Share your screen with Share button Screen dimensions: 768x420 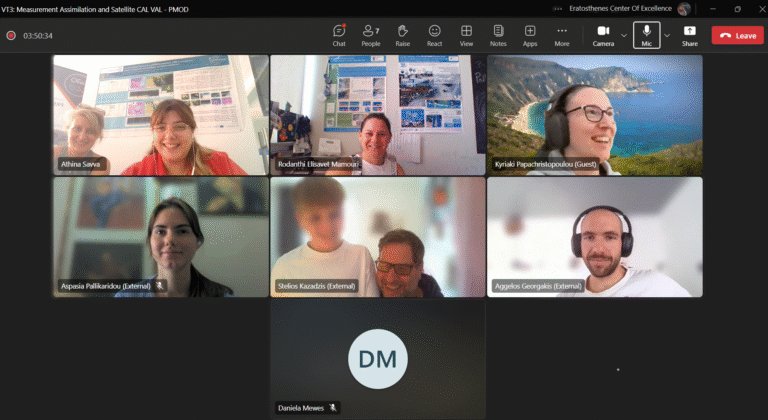click(690, 35)
